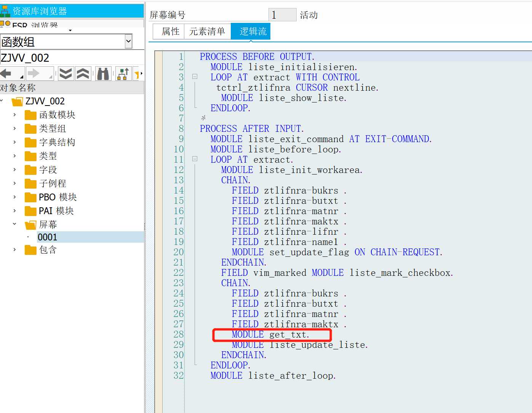Click the 屏幕编号 number field
The width and height of the screenshot is (532, 413).
click(282, 15)
